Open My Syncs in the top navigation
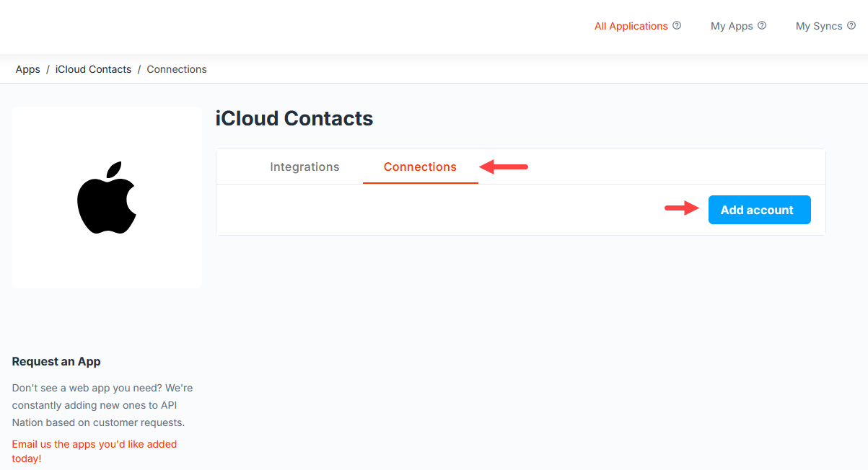Image resolution: width=868 pixels, height=470 pixels. pyautogui.click(x=819, y=26)
